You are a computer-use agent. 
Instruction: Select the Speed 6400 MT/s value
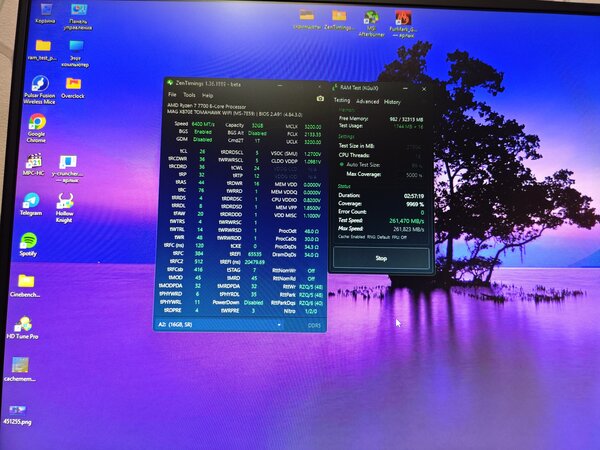pos(203,124)
